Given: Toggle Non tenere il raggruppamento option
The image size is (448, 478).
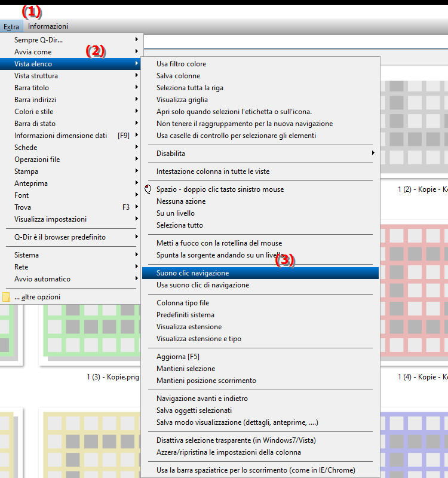Looking at the screenshot, I should [260, 124].
